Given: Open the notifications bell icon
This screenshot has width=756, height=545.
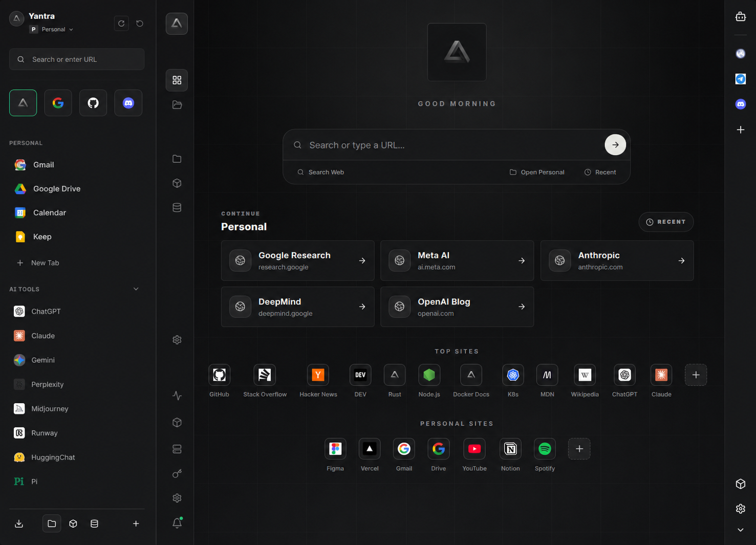Looking at the screenshot, I should point(177,523).
